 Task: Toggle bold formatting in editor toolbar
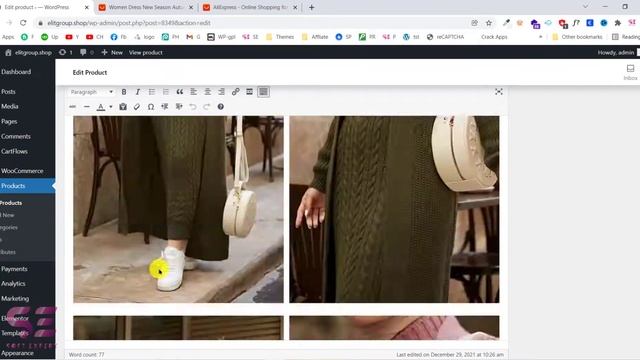[x=124, y=92]
